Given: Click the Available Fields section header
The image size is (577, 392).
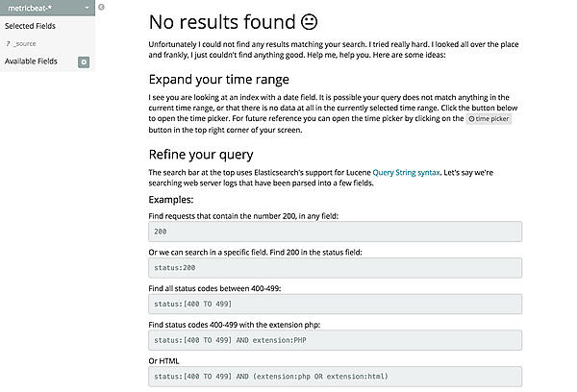Looking at the screenshot, I should click(32, 61).
